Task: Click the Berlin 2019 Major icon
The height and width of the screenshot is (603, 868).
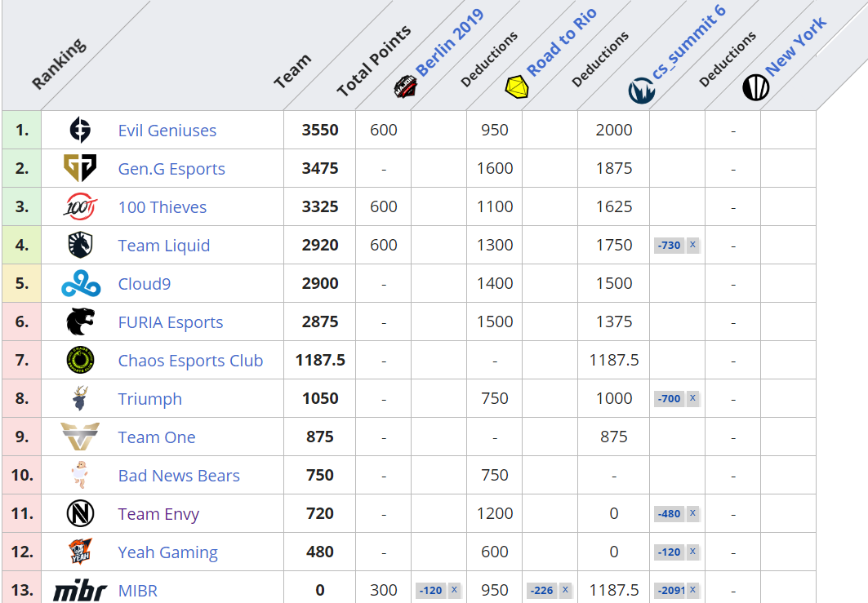Action: click(405, 86)
